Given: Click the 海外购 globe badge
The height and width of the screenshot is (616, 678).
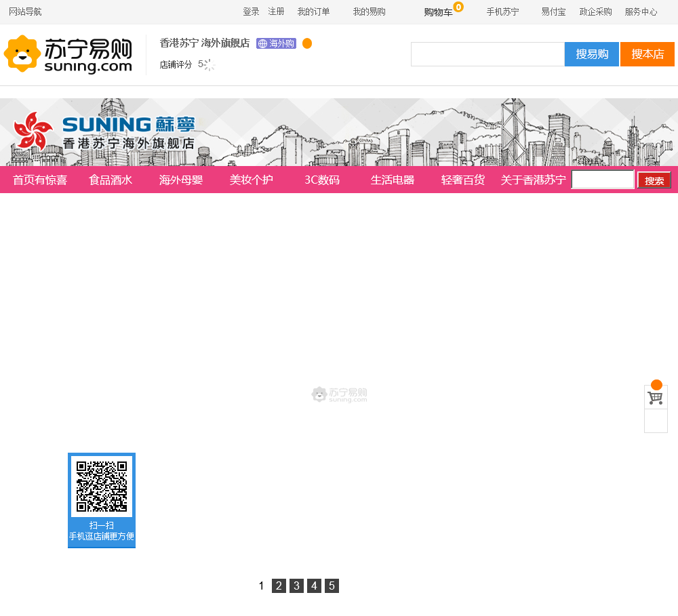Looking at the screenshot, I should tap(276, 43).
